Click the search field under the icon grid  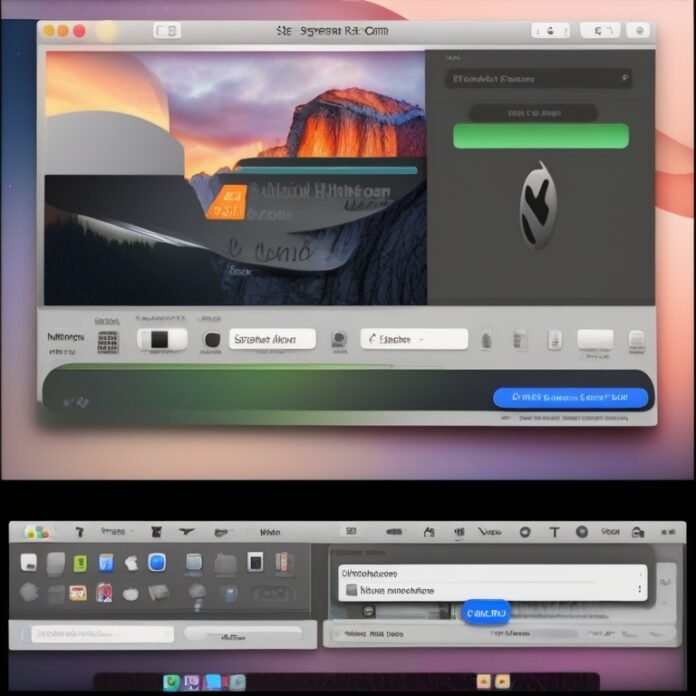pyautogui.click(x=102, y=633)
